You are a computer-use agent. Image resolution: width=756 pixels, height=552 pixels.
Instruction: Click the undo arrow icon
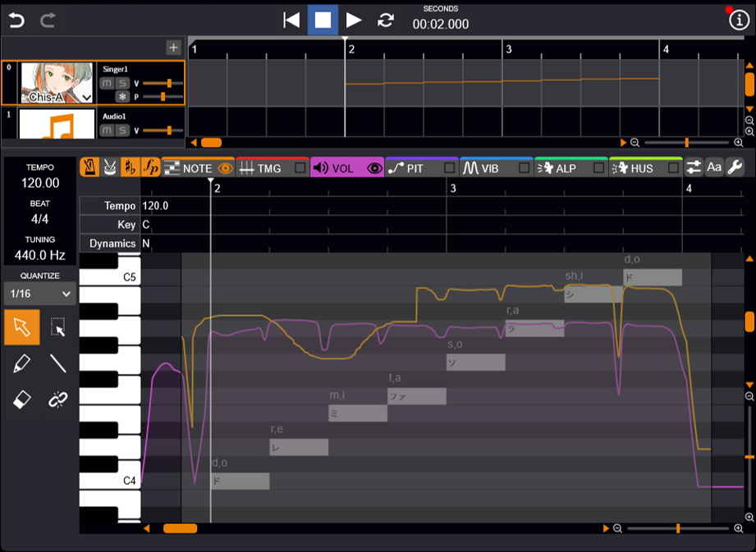pyautogui.click(x=16, y=20)
